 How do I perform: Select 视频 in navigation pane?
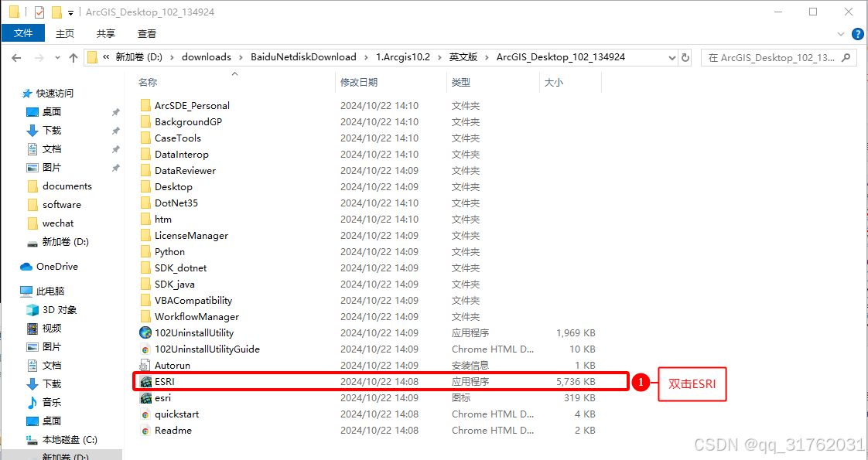click(52, 329)
